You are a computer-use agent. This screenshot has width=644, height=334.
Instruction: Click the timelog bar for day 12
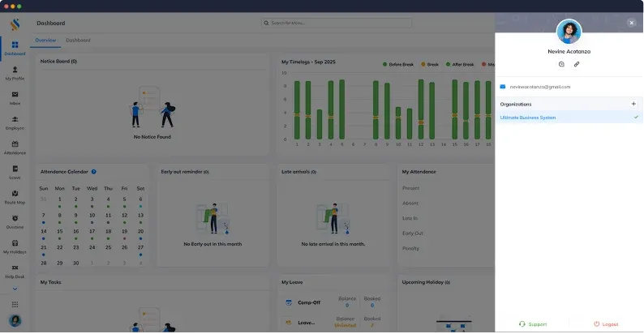coord(421,109)
